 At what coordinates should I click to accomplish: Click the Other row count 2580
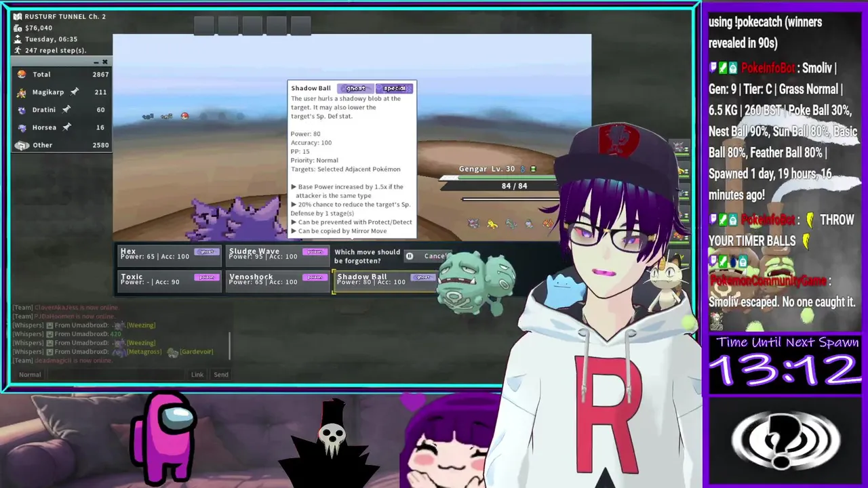100,145
